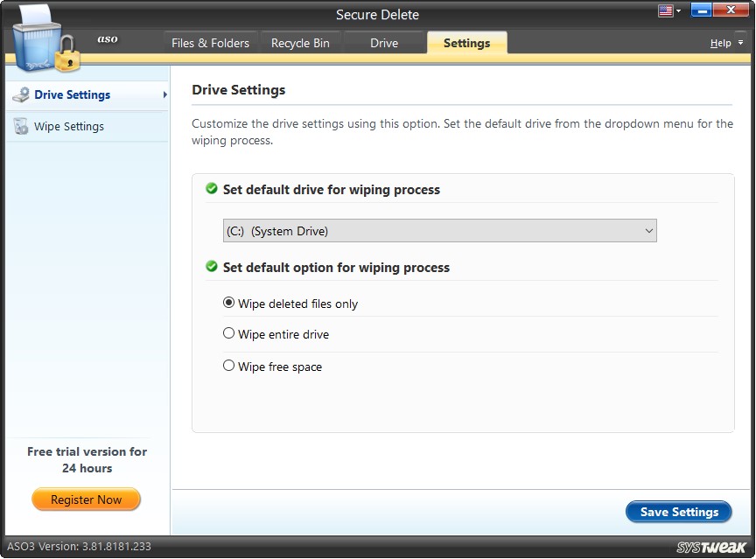This screenshot has width=756, height=559.
Task: Click the green checkmark beside default drive setting
Action: 211,189
